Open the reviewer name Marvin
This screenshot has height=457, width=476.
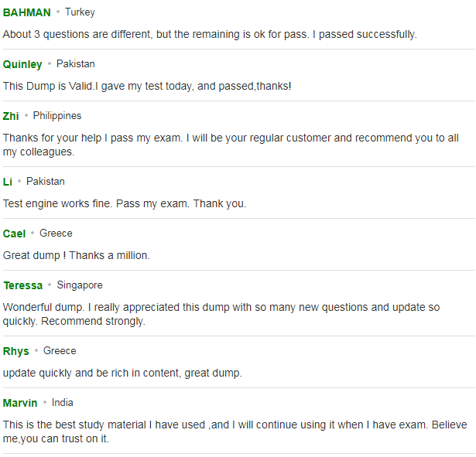(x=20, y=404)
